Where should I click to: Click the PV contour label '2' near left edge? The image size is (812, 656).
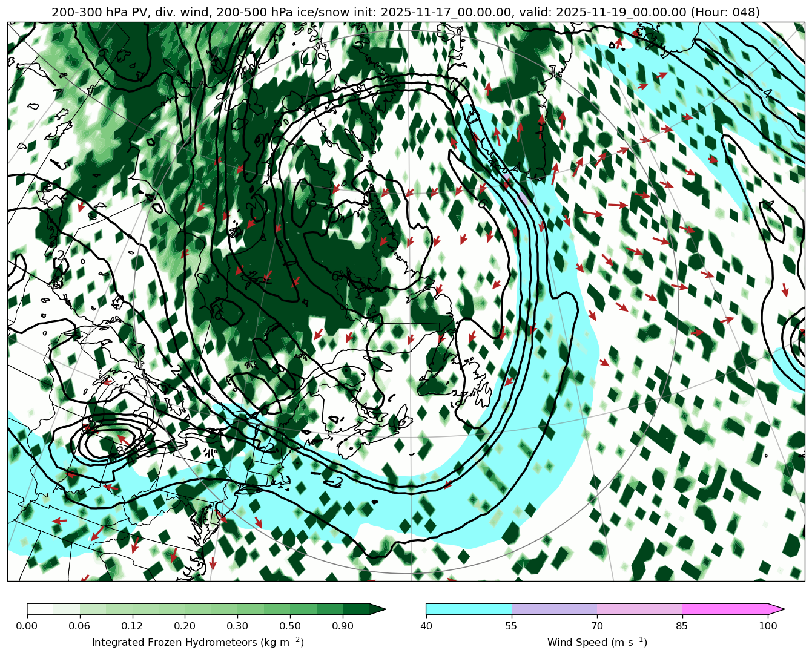tap(60, 254)
